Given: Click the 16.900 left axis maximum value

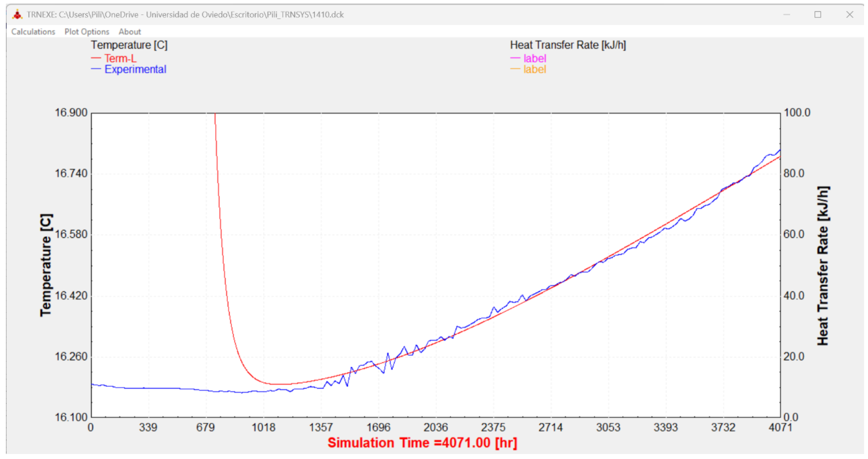Looking at the screenshot, I should click(71, 113).
